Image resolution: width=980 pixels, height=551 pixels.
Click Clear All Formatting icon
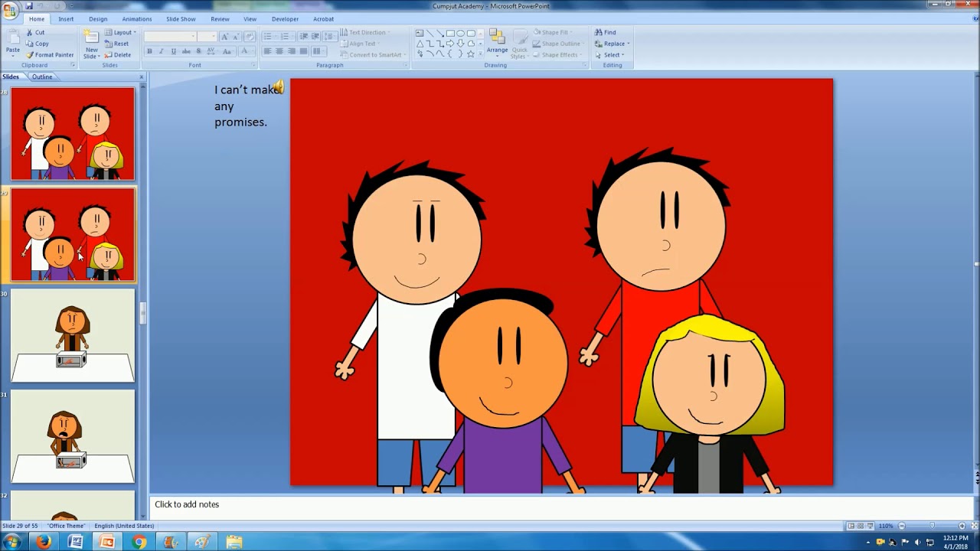(250, 37)
